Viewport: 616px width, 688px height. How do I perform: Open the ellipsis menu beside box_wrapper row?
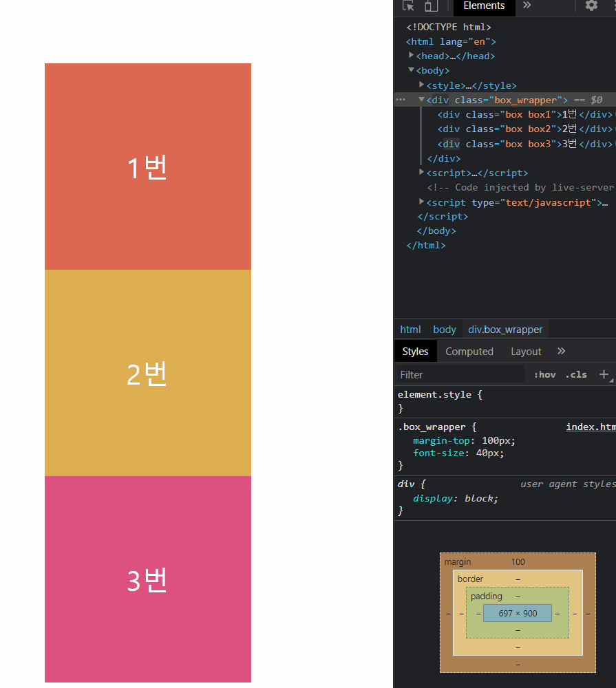[401, 100]
